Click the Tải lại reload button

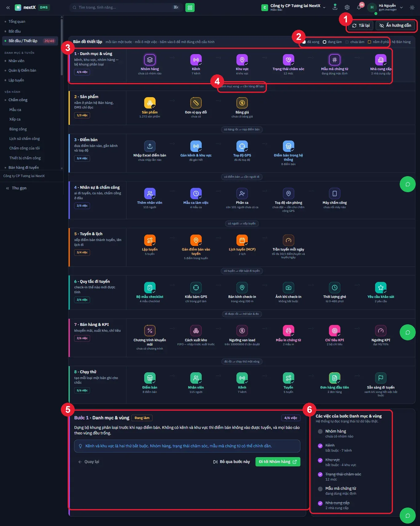(x=361, y=26)
